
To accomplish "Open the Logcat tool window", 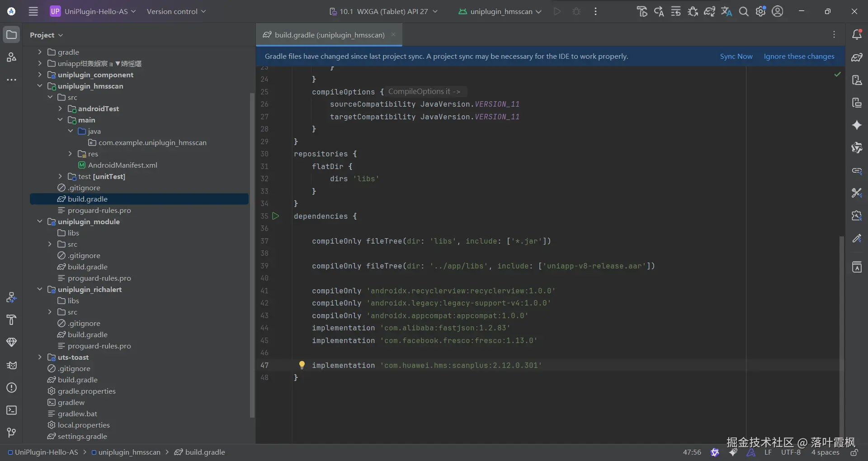I will [x=12, y=365].
